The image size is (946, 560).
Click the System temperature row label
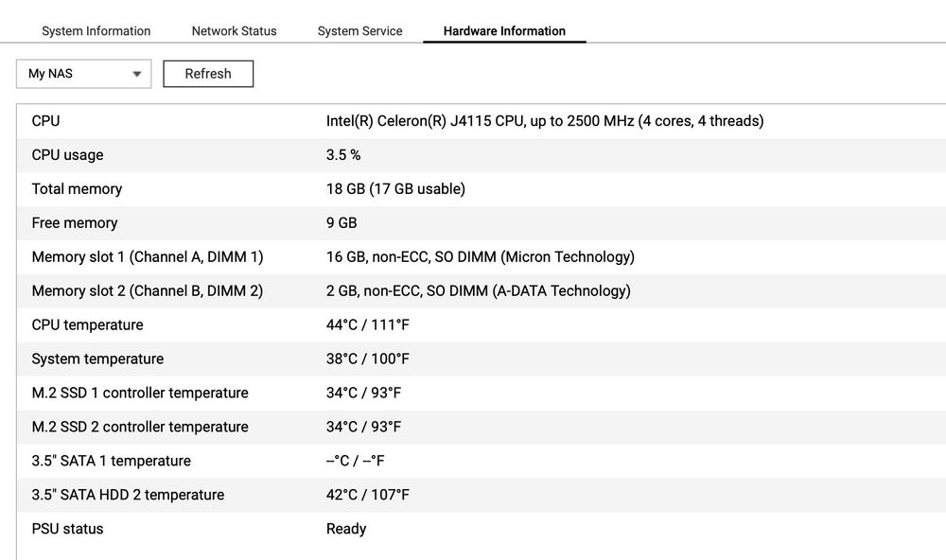[x=97, y=359]
